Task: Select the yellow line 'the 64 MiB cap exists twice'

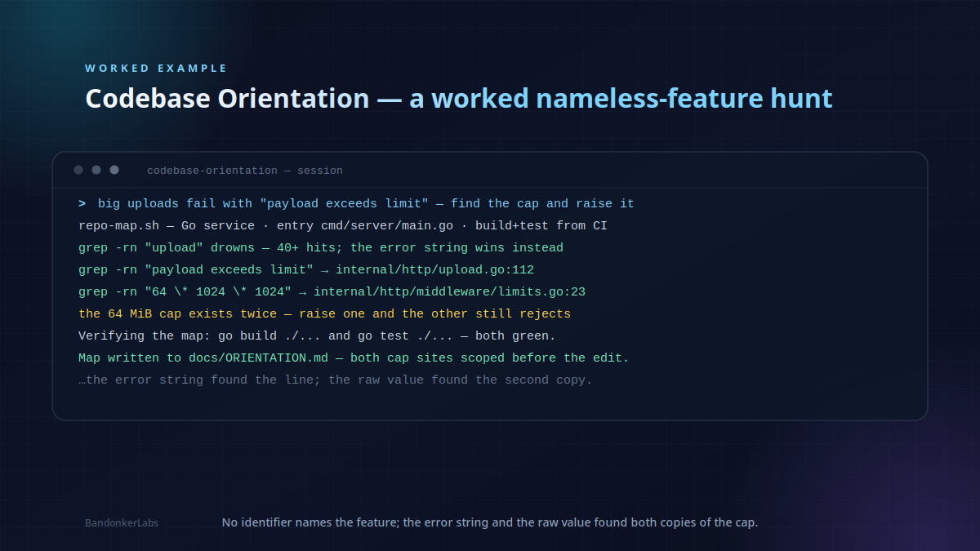Action: click(324, 314)
